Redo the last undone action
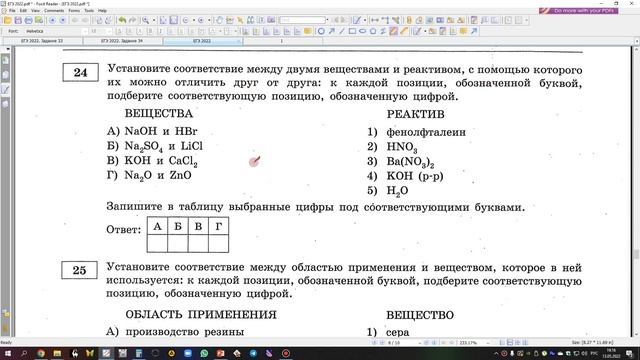 click(132, 20)
